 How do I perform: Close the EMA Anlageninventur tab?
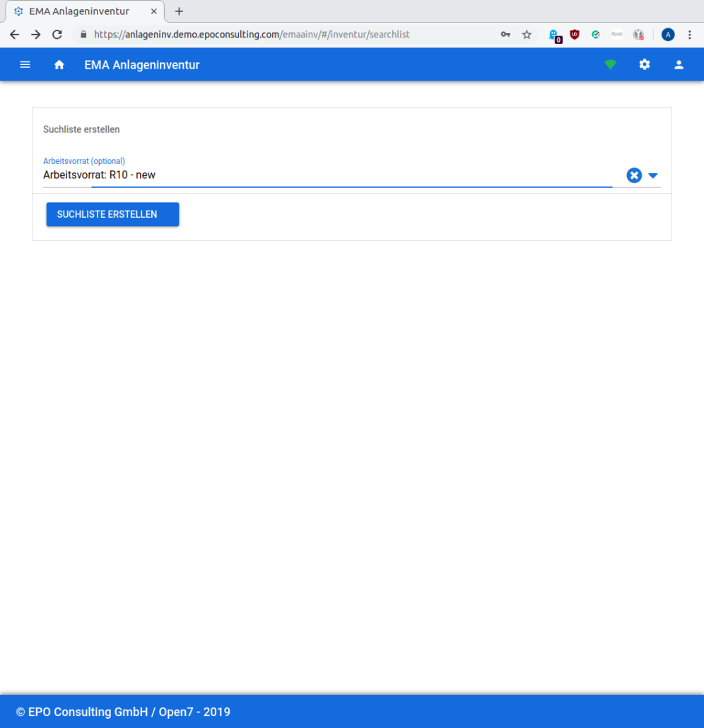point(153,11)
